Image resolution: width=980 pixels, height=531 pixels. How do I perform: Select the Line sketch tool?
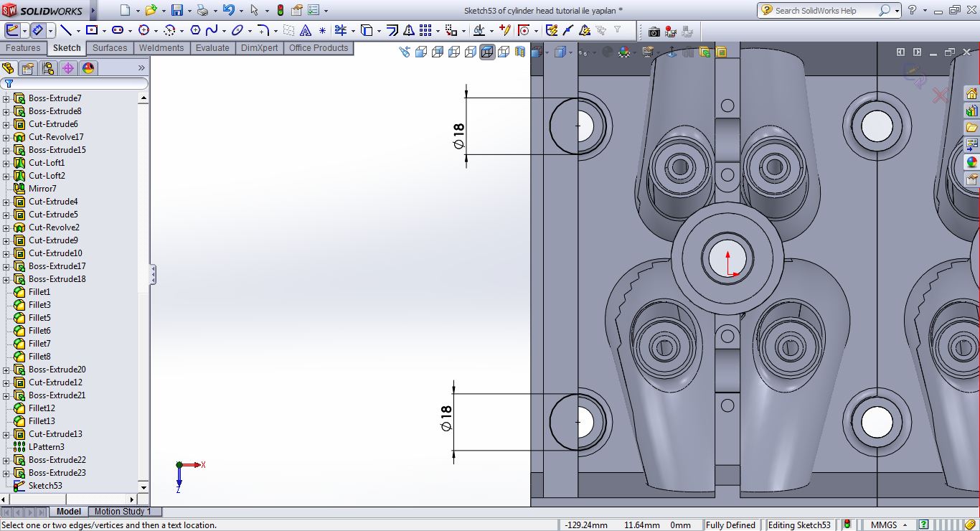click(x=65, y=31)
